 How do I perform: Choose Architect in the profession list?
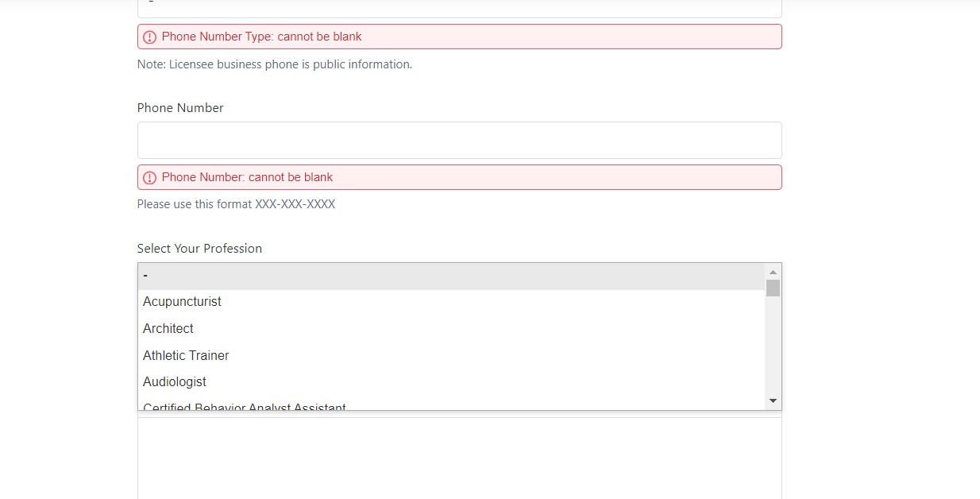pos(168,329)
